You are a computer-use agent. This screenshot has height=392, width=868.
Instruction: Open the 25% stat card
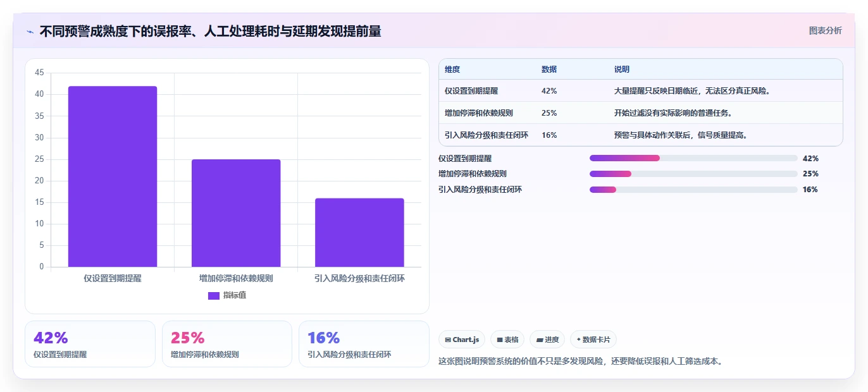point(227,344)
